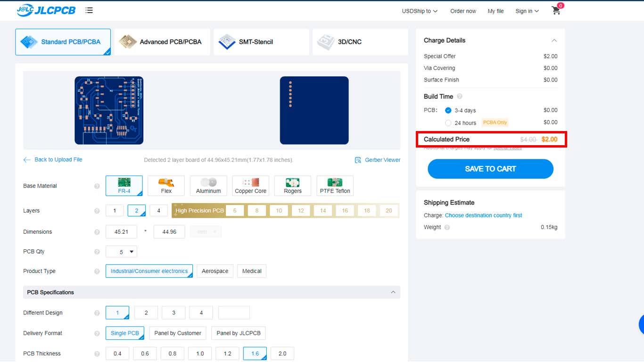Screen dimensions: 644x362
Task: Switch to the SMT-Stencil tab
Action: (261, 42)
